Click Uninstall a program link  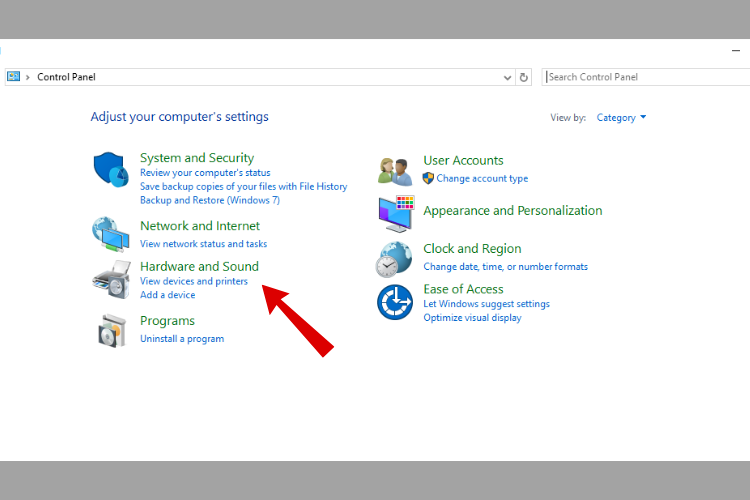pos(182,339)
